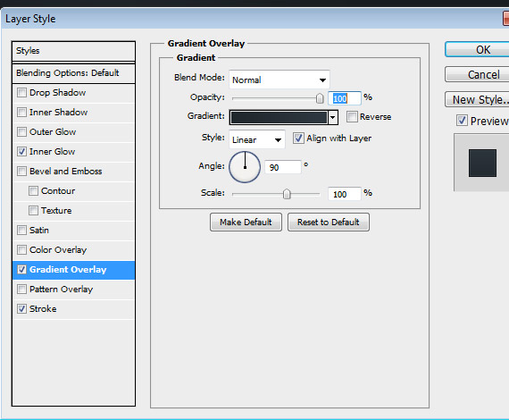The height and width of the screenshot is (420, 509).
Task: Click the dark gradient swatch bar
Action: coord(280,117)
